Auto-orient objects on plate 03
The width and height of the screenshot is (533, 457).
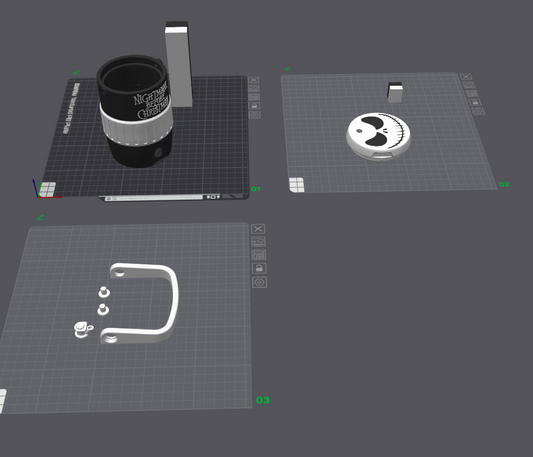pos(259,242)
